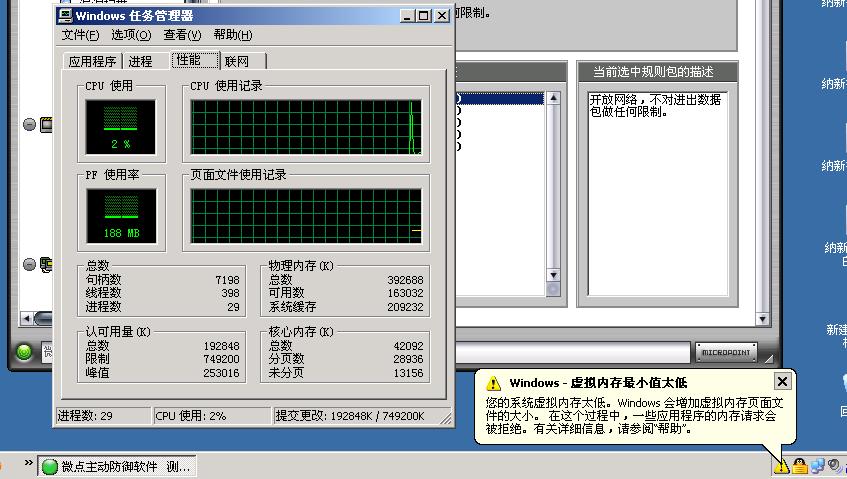
Task: Click commit charge 总数 value 192848
Action: (x=221, y=346)
